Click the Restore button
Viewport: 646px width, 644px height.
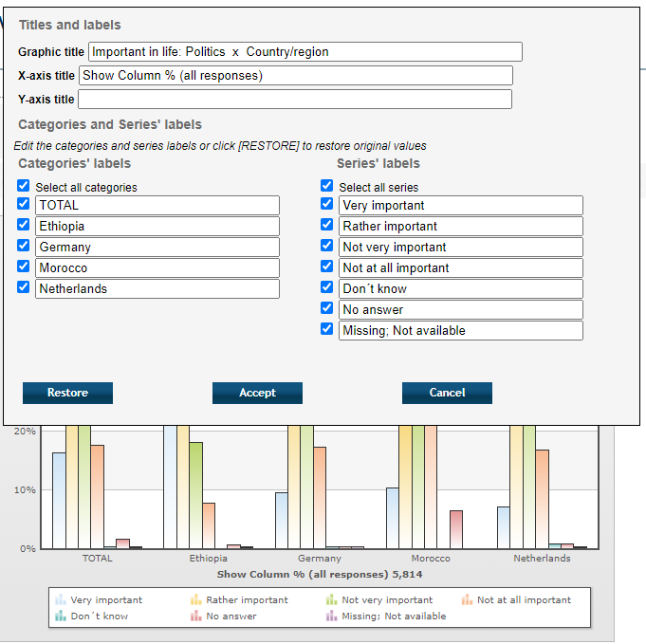[x=67, y=393]
